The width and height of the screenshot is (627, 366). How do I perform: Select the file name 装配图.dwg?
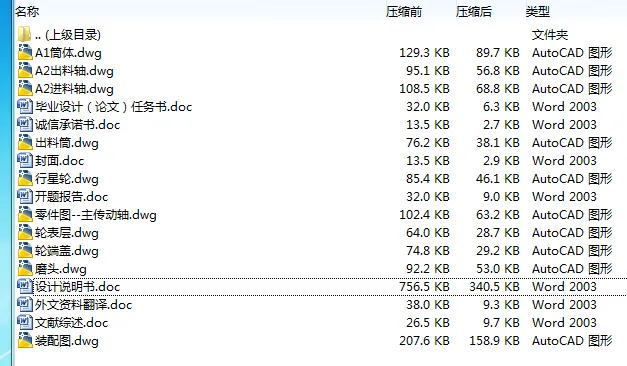(x=67, y=341)
